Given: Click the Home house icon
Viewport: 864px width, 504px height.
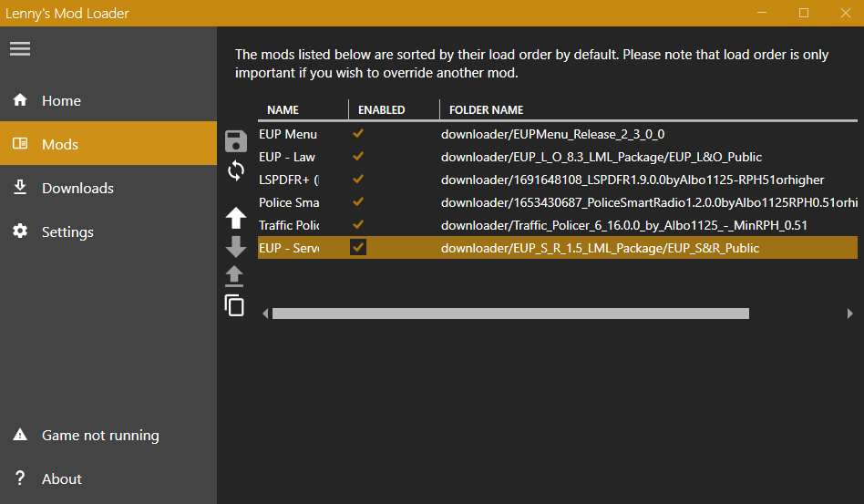Looking at the screenshot, I should pyautogui.click(x=20, y=99).
